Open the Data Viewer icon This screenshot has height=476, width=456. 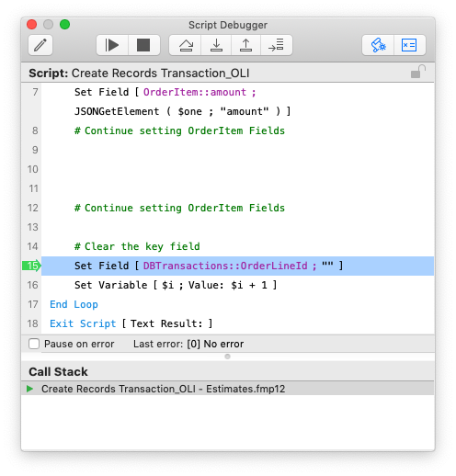tap(409, 45)
